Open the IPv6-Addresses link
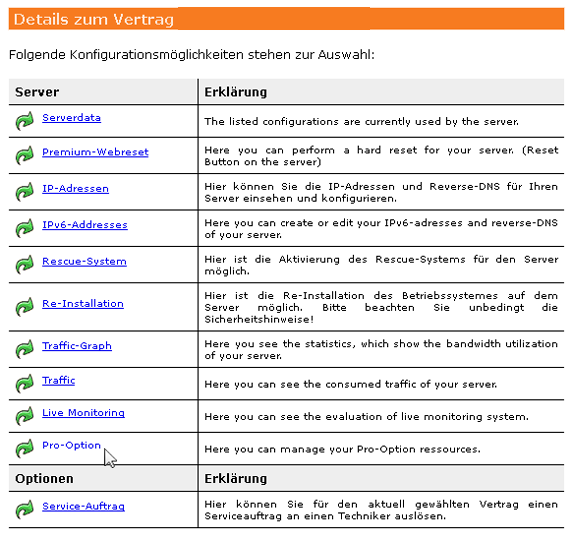This screenshot has width=572, height=541. point(85,225)
